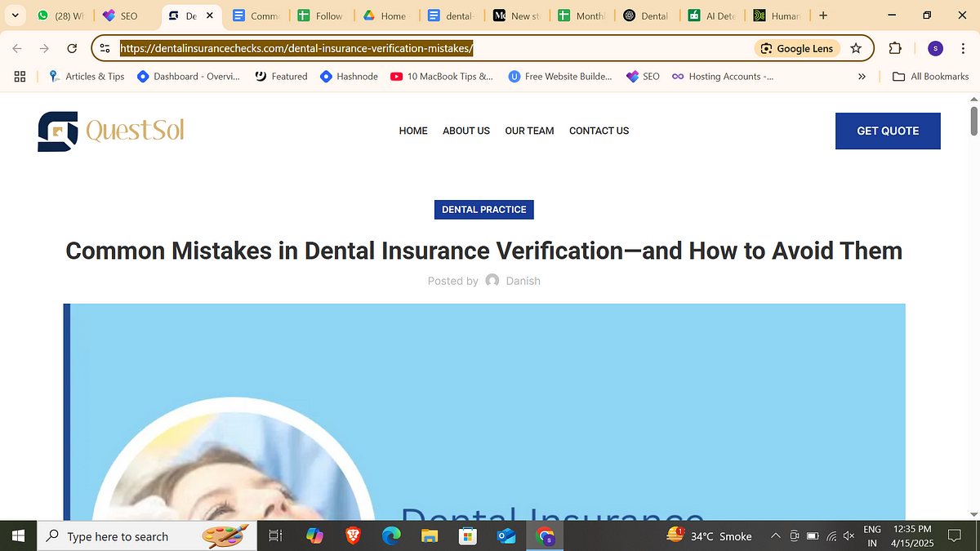Switch to the WhatsApp (28) tab
The width and height of the screenshot is (980, 551).
coord(61,16)
